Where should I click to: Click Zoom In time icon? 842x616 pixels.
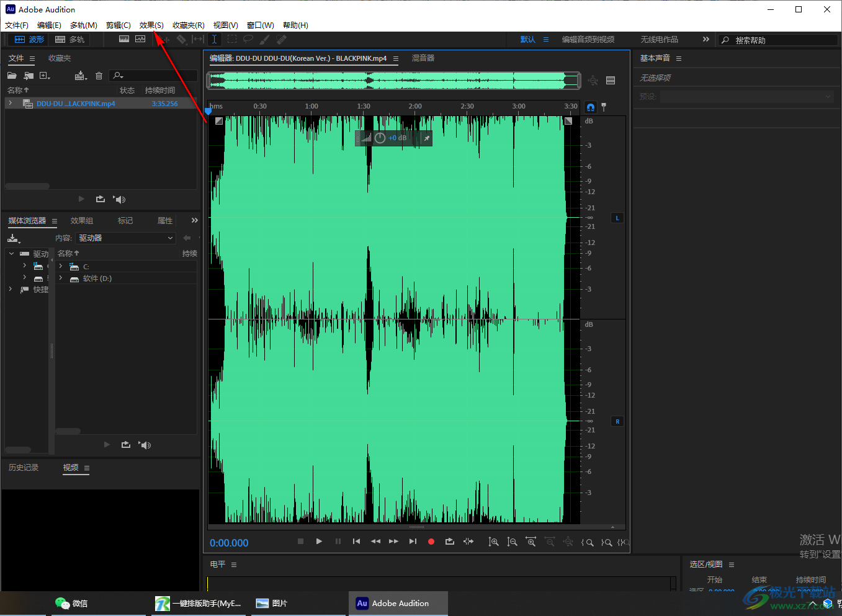pos(531,542)
